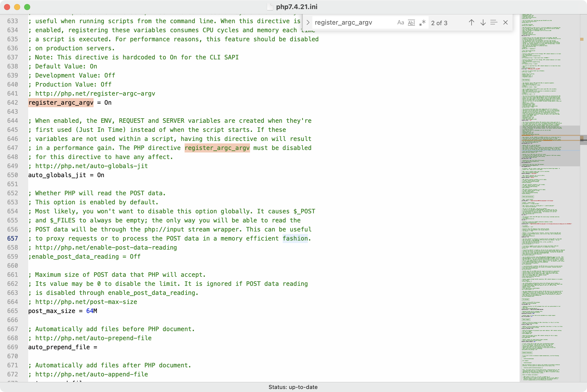Click 'Status: up-to-date' in status bar
The image size is (587, 392).
point(293,387)
